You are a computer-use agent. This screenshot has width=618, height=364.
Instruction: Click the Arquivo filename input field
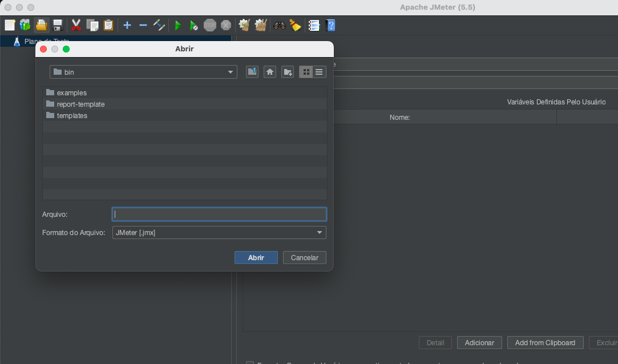(x=219, y=215)
